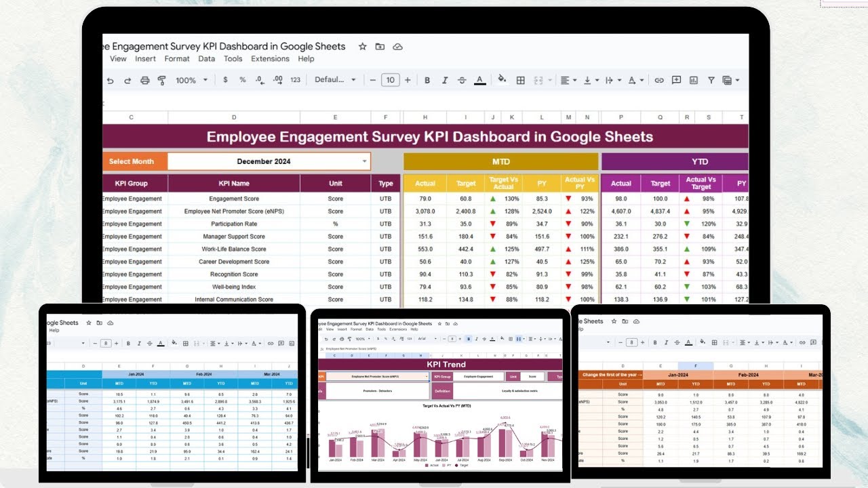Viewport: 868px width, 488px height.
Task: Open the borders tool in the large window
Action: pyautogui.click(x=521, y=80)
